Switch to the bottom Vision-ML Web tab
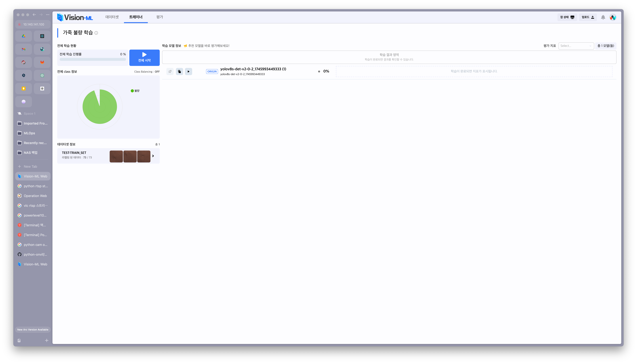This screenshot has height=364, width=637. pos(33,264)
